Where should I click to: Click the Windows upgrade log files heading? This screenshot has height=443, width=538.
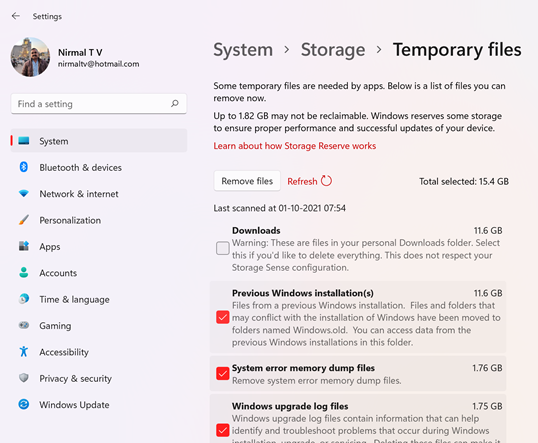290,406
